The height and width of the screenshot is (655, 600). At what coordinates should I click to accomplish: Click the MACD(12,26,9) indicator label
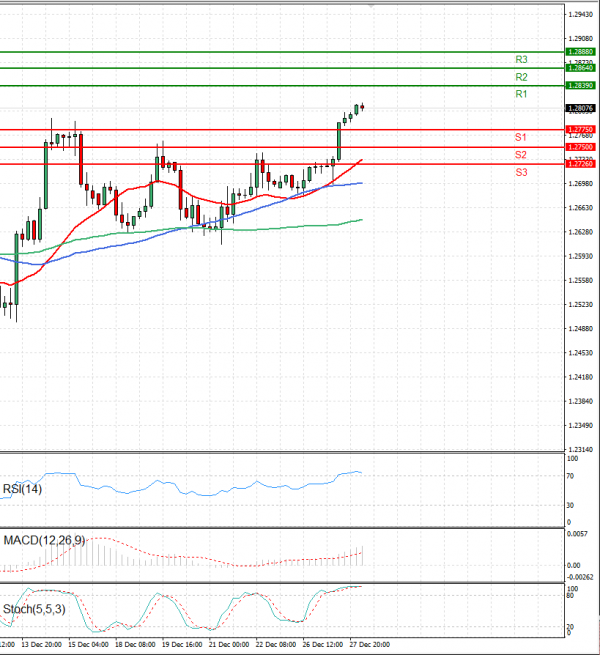tap(44, 541)
